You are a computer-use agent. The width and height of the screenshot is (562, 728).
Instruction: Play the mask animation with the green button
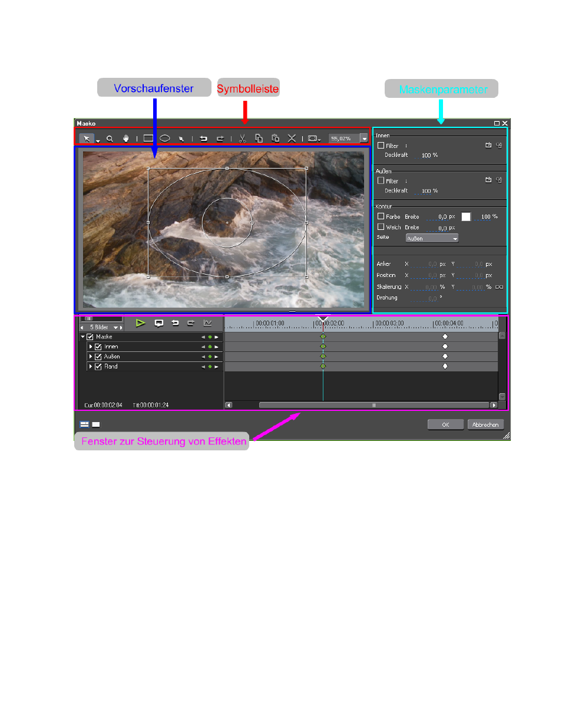[140, 323]
